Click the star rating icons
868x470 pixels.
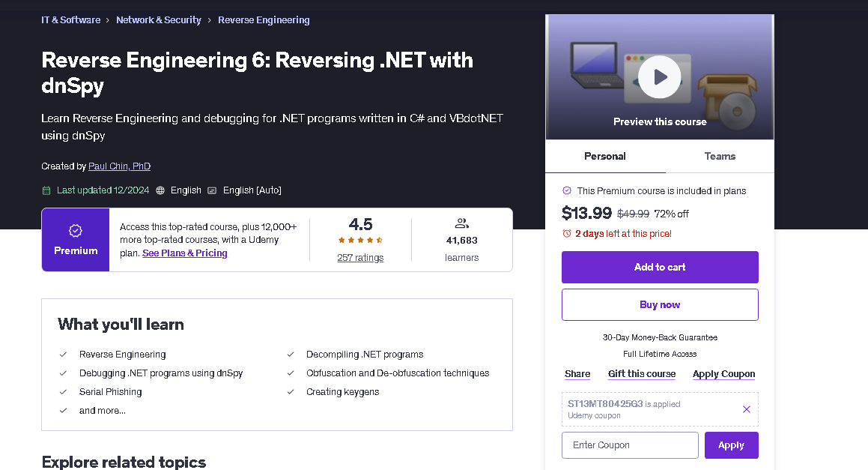[360, 241]
